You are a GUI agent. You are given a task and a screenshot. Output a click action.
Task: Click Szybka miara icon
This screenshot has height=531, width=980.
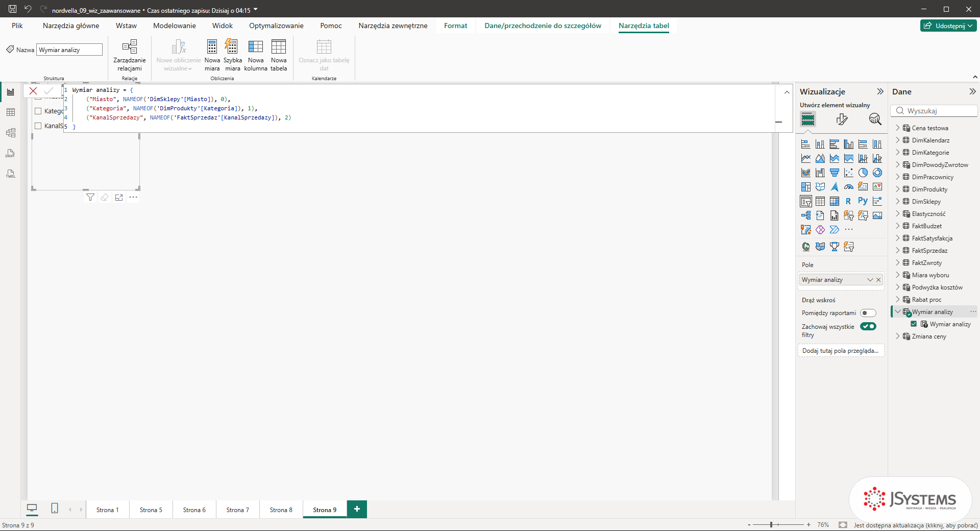(x=231, y=46)
